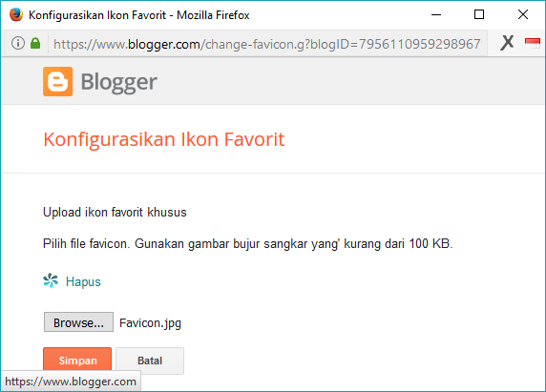Click the current favicon preview next to Hapus
Viewport: 546px width, 392px height.
click(51, 280)
